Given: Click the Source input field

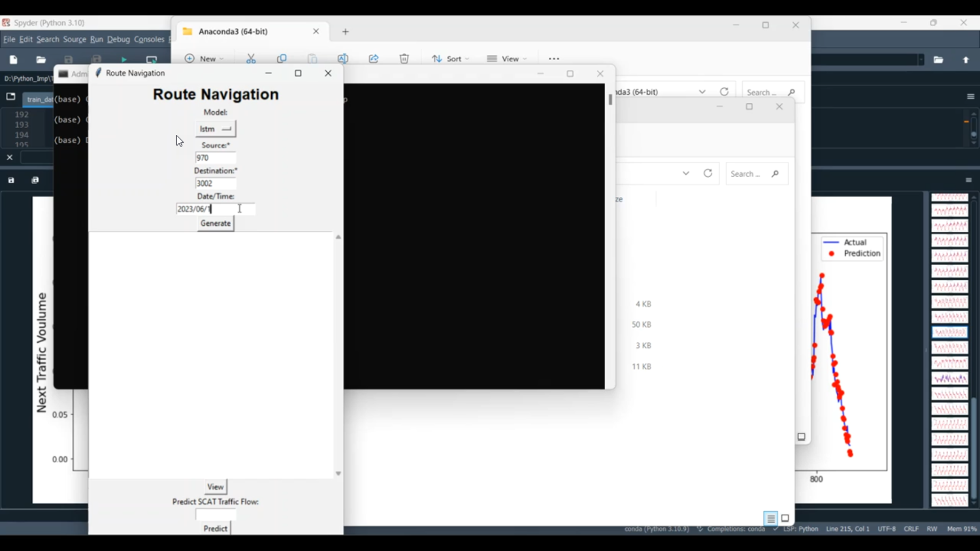Looking at the screenshot, I should pyautogui.click(x=216, y=158).
